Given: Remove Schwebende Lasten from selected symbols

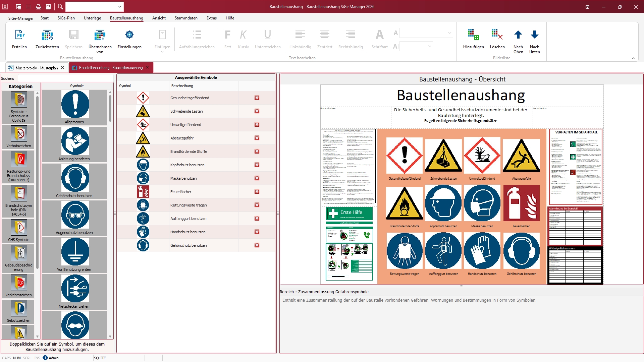Looking at the screenshot, I should pos(257,111).
